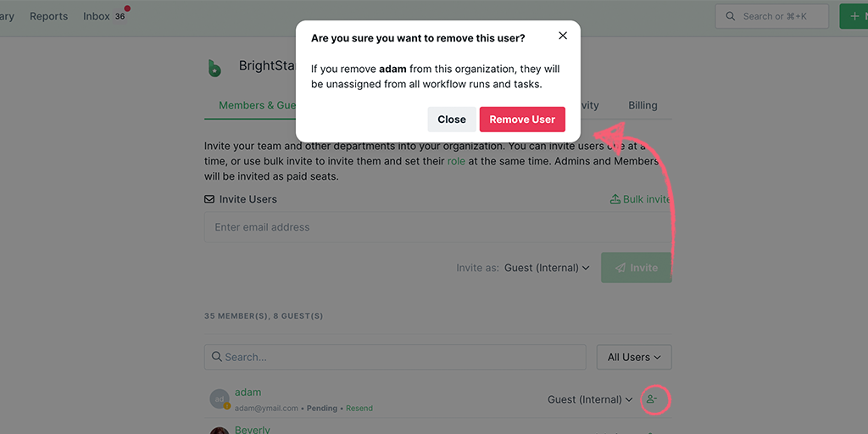The height and width of the screenshot is (434, 868).
Task: Open the Inbox with 36 items
Action: [x=104, y=17]
